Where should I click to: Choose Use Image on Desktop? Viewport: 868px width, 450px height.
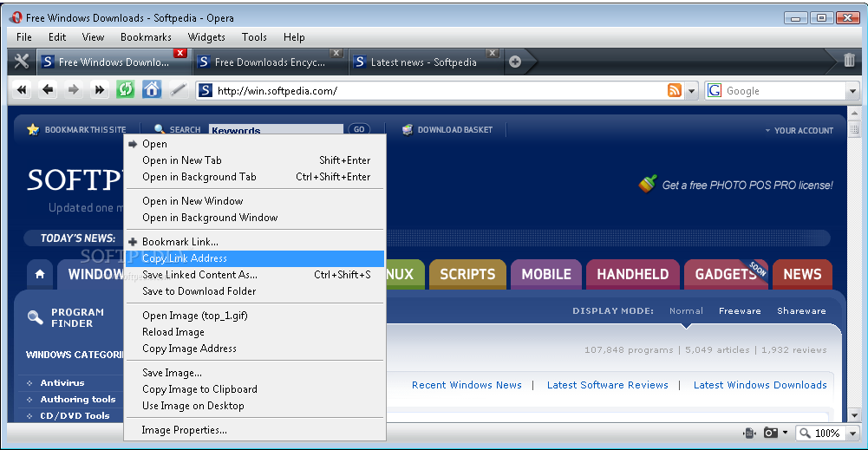(x=255, y=406)
